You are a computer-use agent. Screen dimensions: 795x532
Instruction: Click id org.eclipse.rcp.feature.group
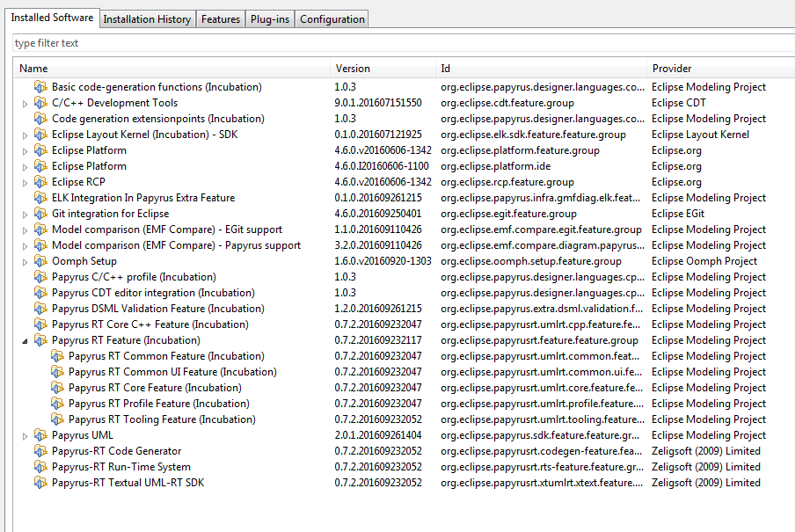pos(507,181)
